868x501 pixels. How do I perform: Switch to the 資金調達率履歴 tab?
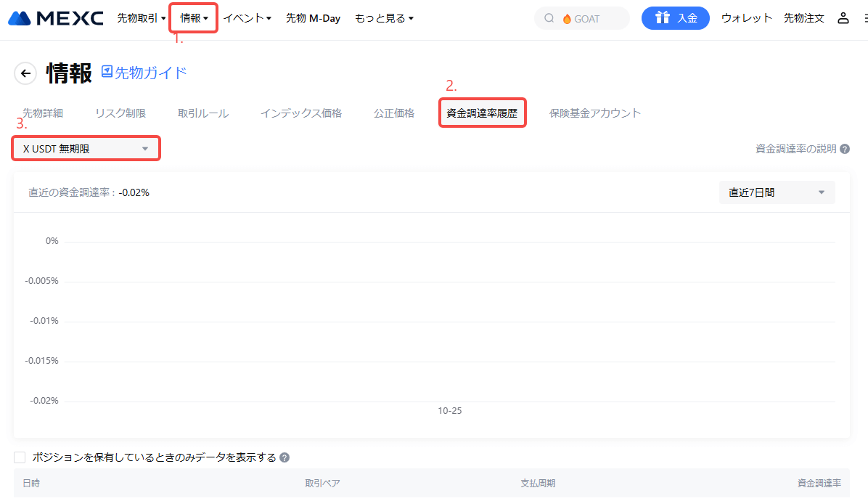coord(482,113)
